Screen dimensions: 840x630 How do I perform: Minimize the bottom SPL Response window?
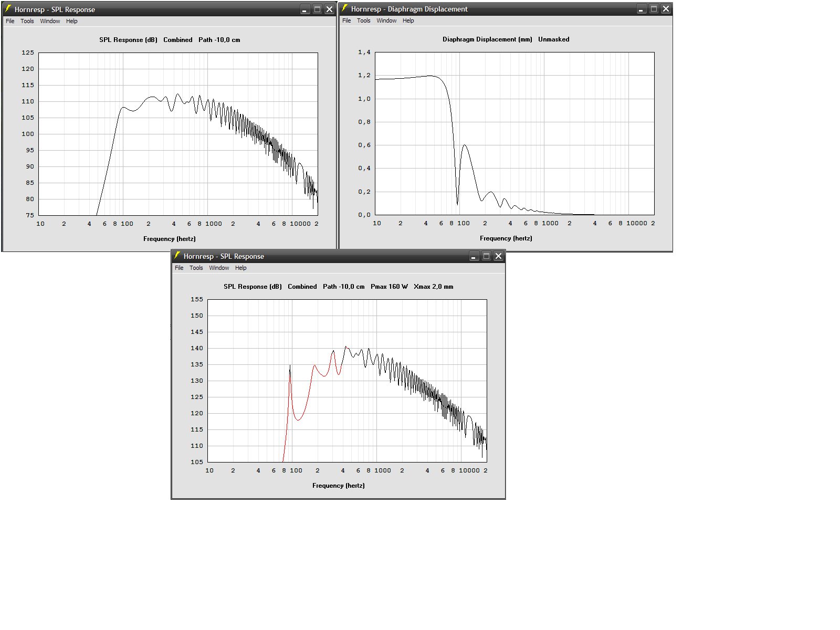(x=474, y=256)
